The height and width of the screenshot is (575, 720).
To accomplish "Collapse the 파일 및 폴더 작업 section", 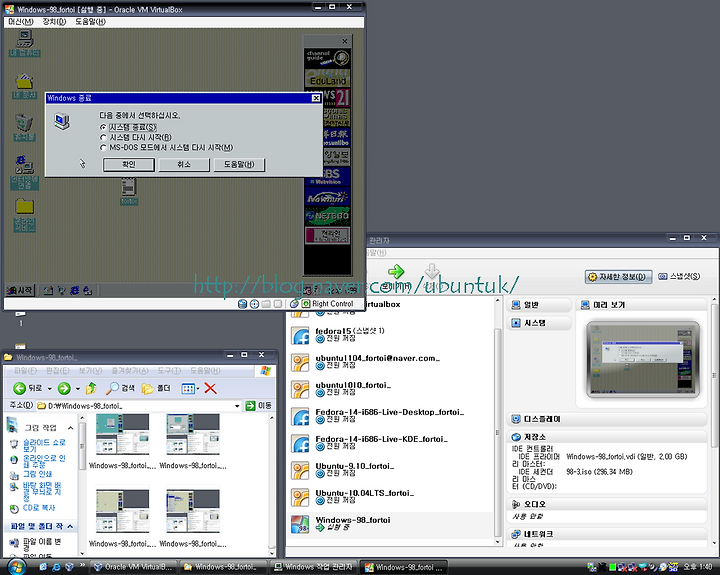I will (x=70, y=526).
